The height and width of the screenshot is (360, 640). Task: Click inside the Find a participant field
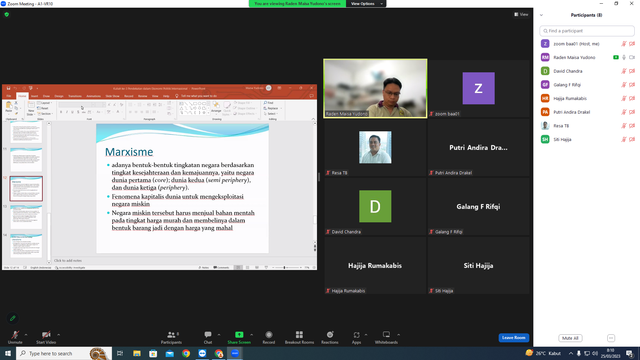pyautogui.click(x=587, y=31)
